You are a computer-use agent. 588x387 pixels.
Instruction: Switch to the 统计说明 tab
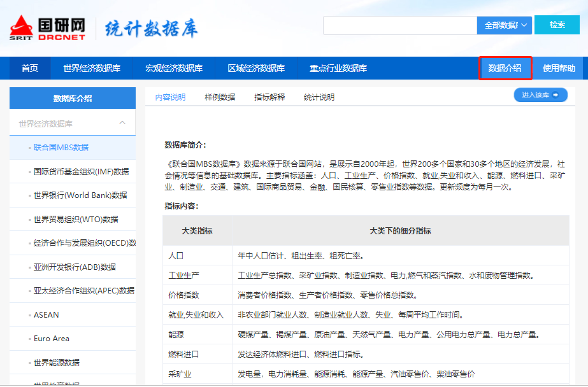point(319,97)
